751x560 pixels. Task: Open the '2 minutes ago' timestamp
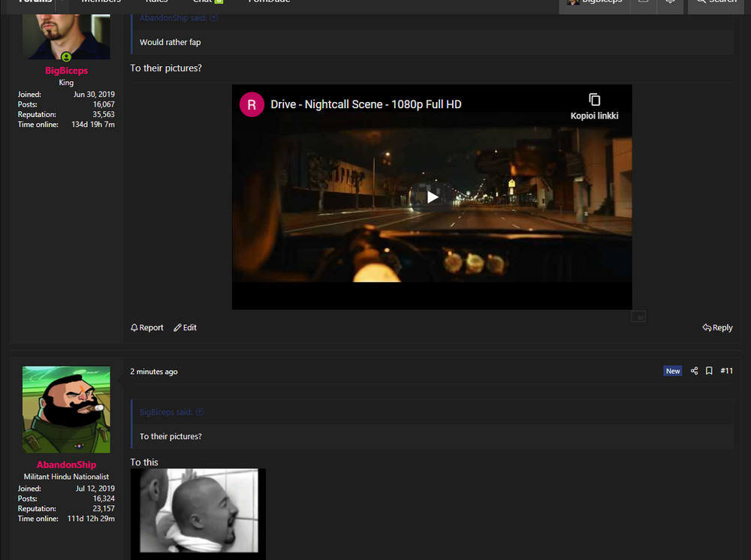pos(154,372)
